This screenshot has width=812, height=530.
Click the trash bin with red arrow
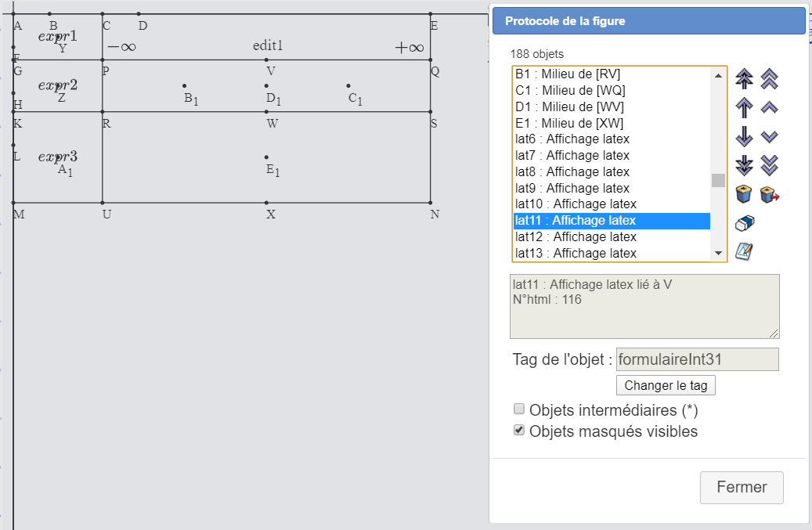click(770, 194)
